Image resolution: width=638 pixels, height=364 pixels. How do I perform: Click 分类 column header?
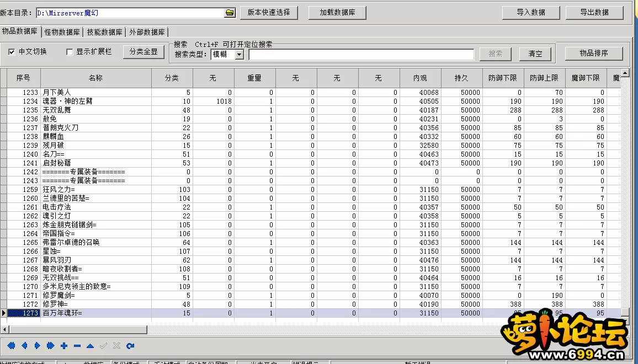click(172, 78)
